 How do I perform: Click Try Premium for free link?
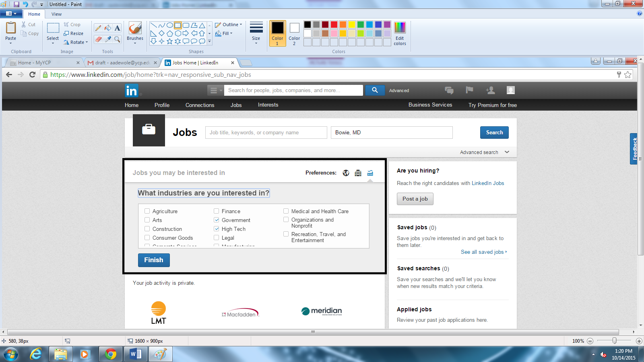(x=493, y=105)
